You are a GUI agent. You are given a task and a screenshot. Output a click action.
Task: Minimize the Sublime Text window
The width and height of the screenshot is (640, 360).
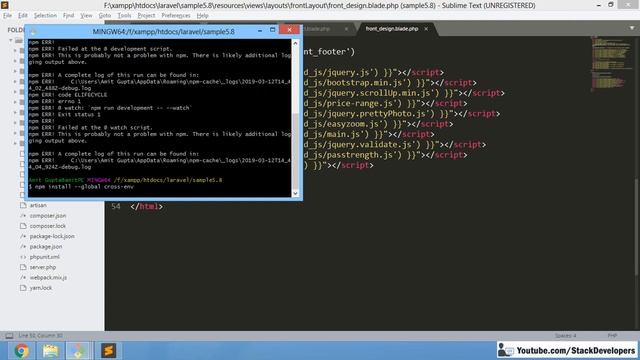click(x=598, y=5)
